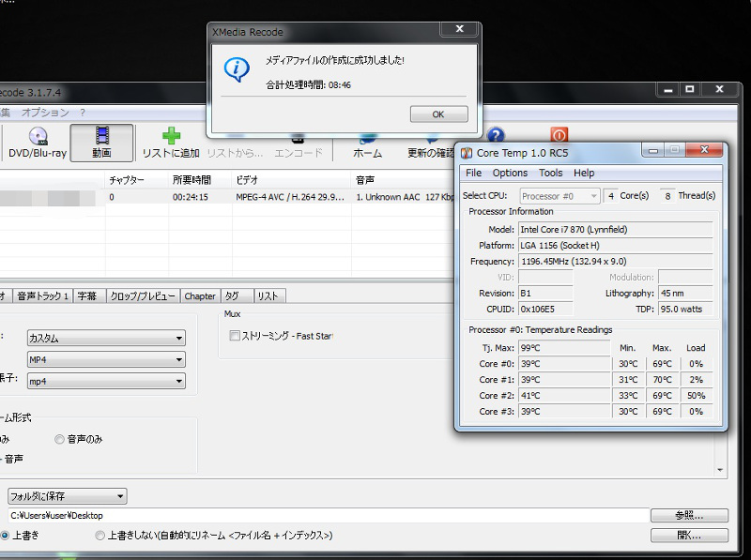The height and width of the screenshot is (560, 751).
Task: Click the エンコード toolbar item
Action: point(298,148)
